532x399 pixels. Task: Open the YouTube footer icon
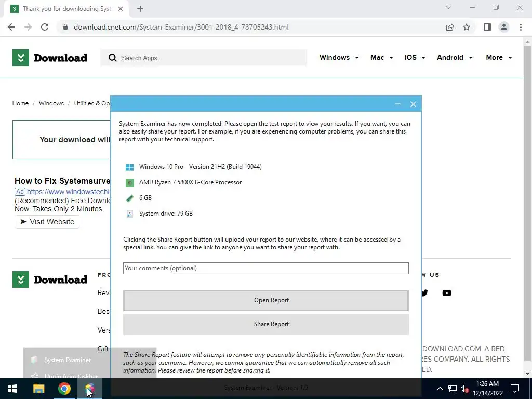(x=446, y=293)
